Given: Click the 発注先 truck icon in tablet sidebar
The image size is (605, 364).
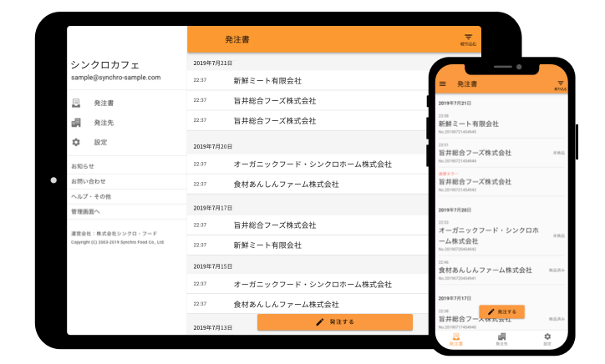Looking at the screenshot, I should pos(76,123).
